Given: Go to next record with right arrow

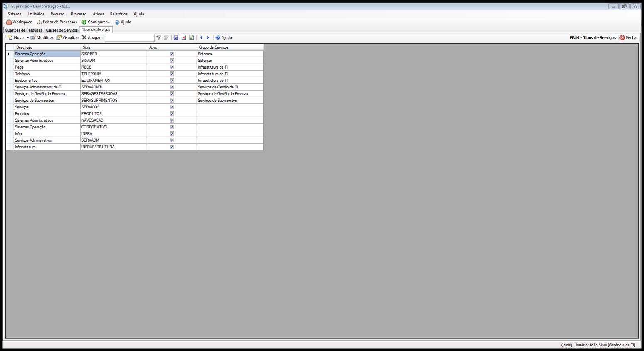Looking at the screenshot, I should 208,38.
